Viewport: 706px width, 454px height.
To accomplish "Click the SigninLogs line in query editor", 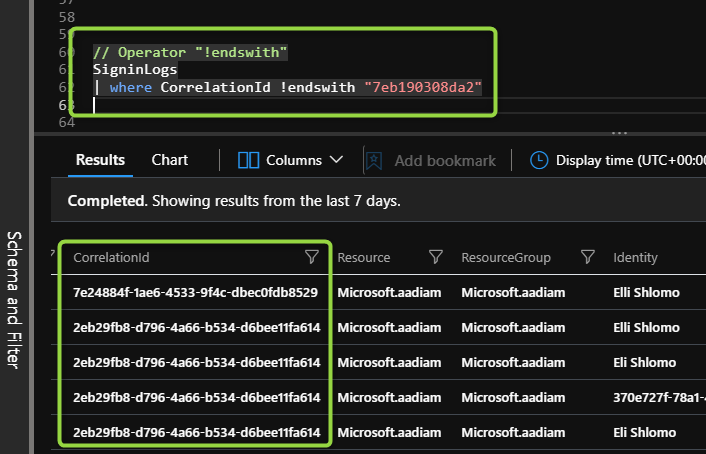I will 135,69.
